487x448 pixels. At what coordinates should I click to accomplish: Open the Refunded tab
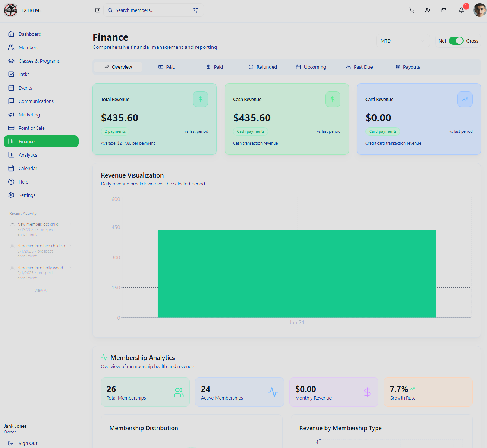click(x=263, y=67)
